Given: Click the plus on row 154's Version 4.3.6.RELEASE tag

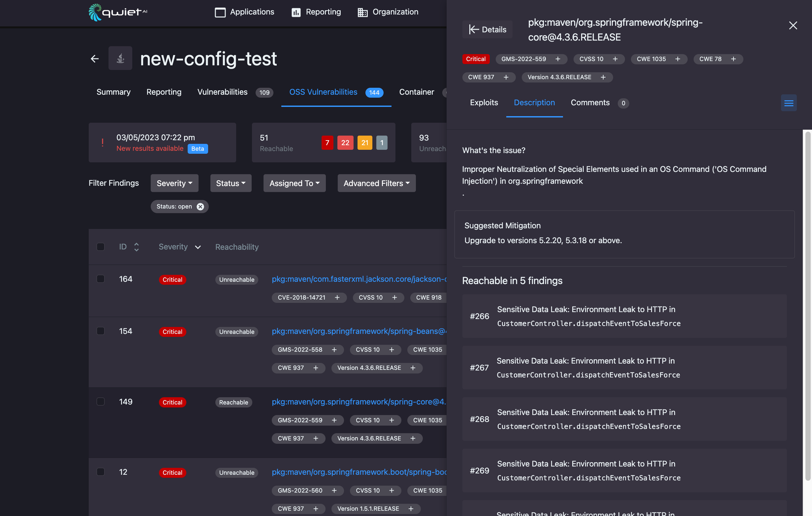Looking at the screenshot, I should pos(413,368).
